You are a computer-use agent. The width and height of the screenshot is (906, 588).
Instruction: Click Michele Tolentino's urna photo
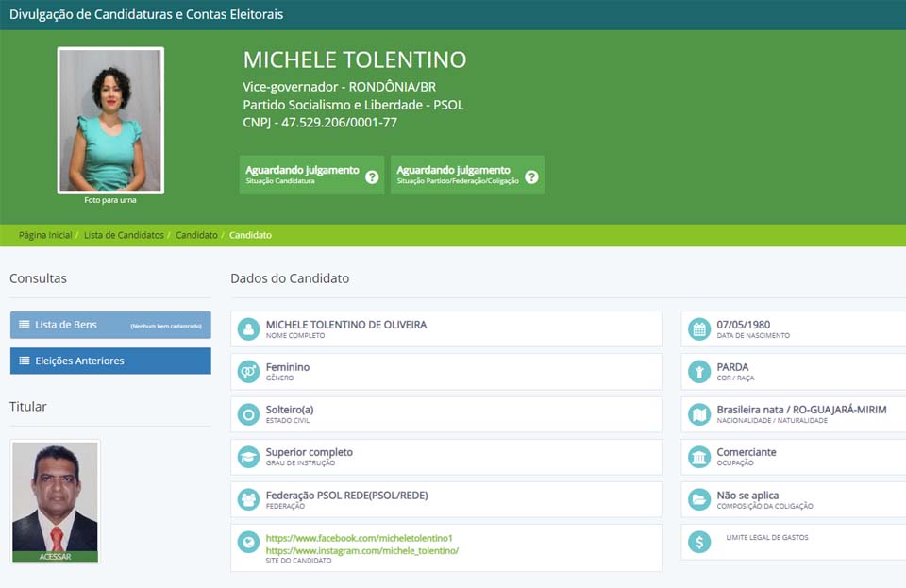point(110,120)
